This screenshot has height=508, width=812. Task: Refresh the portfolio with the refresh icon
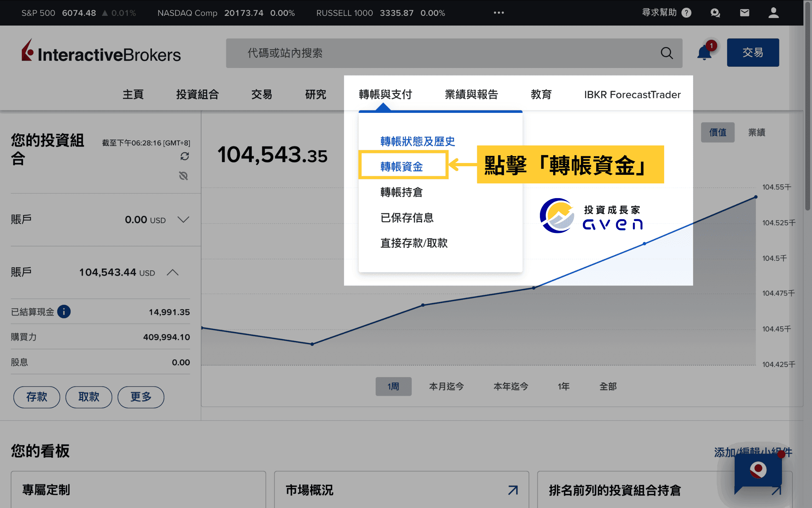[185, 157]
